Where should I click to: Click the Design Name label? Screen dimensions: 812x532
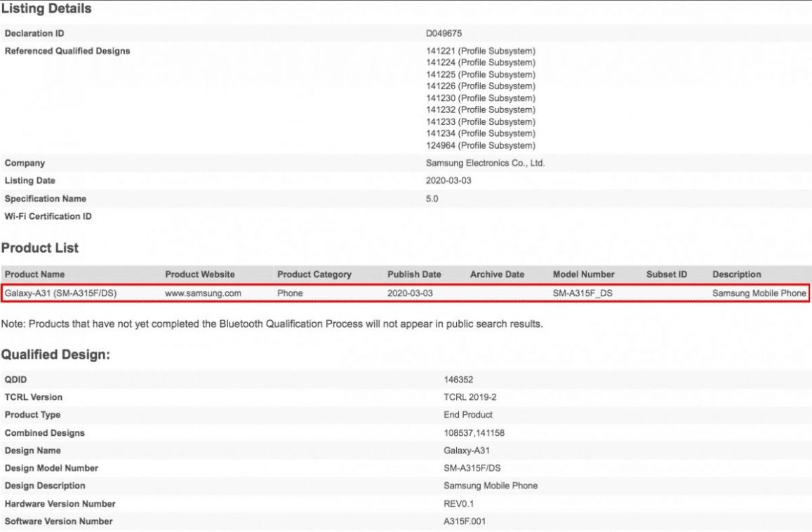coord(32,450)
